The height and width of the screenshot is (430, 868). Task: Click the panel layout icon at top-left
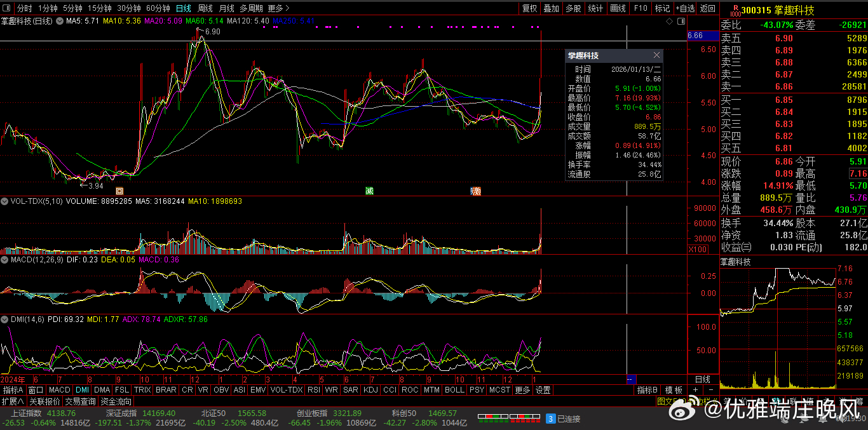click(8, 8)
